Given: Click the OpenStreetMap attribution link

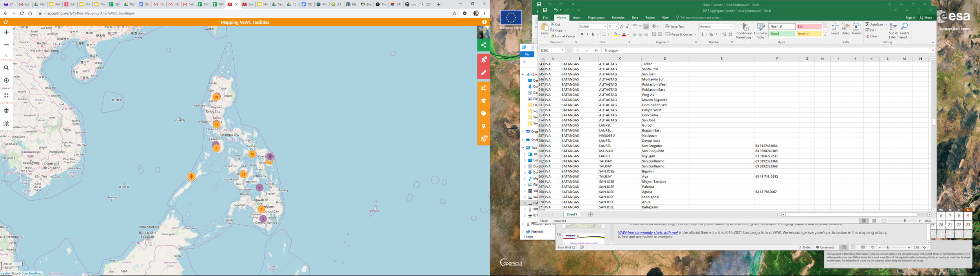Looking at the screenshot, I should [x=31, y=274].
